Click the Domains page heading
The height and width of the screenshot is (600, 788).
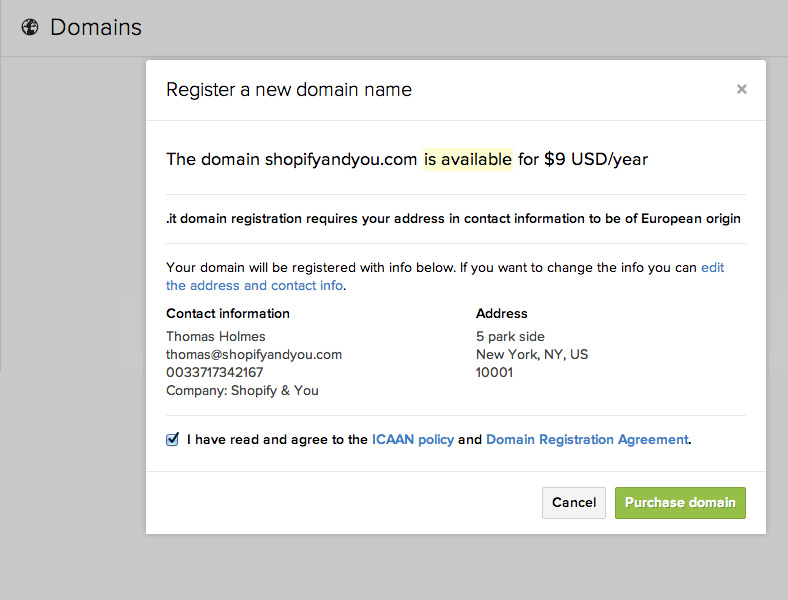point(95,27)
